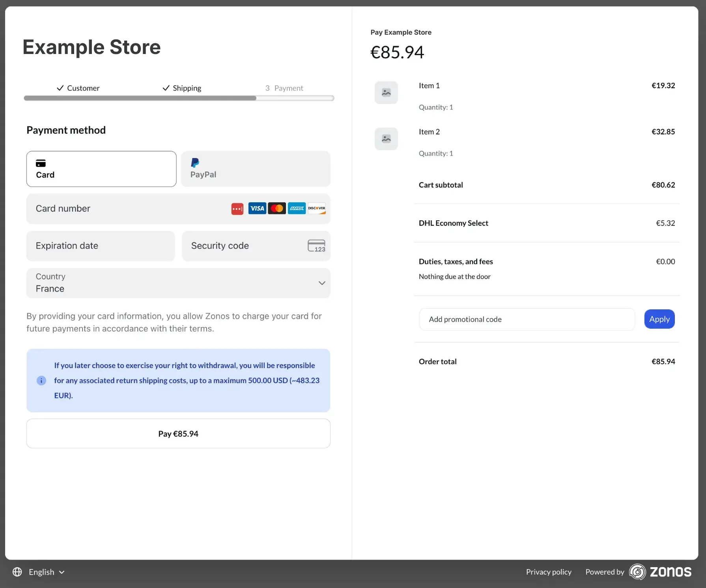
Task: Click the Visa card logo
Action: pos(257,208)
